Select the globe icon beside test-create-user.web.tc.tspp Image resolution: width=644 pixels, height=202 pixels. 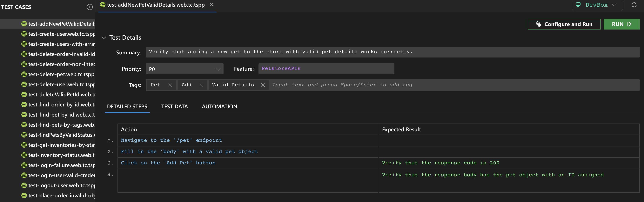24,34
